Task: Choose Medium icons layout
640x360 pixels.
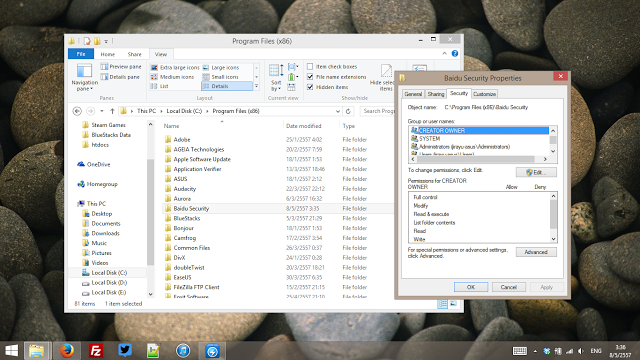Action: (x=172, y=77)
